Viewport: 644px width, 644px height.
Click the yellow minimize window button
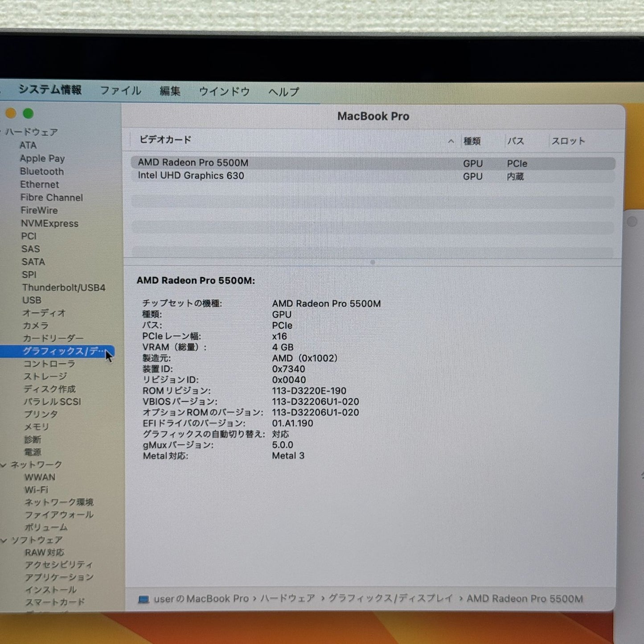pyautogui.click(x=11, y=113)
